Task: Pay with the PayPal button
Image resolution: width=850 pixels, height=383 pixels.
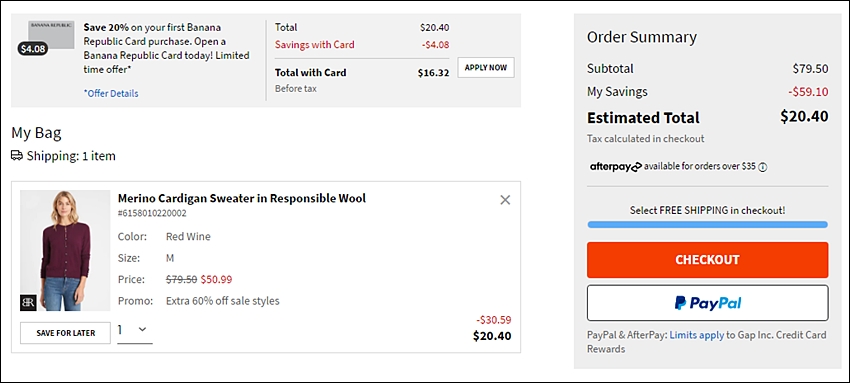Action: [x=707, y=303]
